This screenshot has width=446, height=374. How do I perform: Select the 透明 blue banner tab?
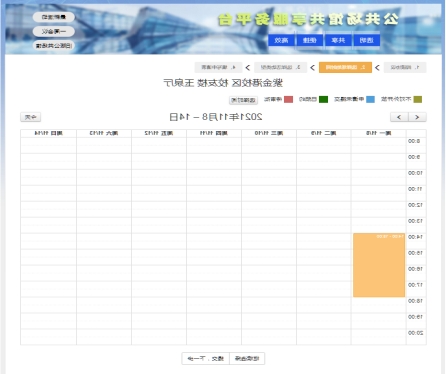pyautogui.click(x=366, y=40)
